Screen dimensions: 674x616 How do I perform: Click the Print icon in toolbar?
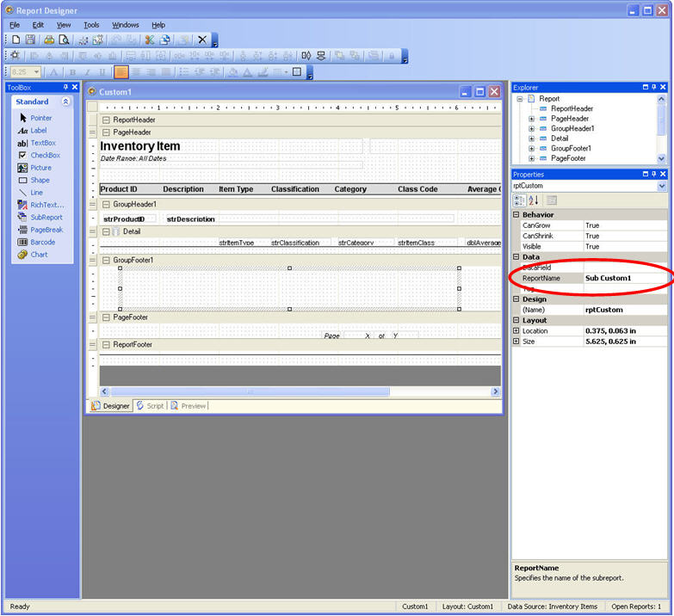pyautogui.click(x=49, y=40)
